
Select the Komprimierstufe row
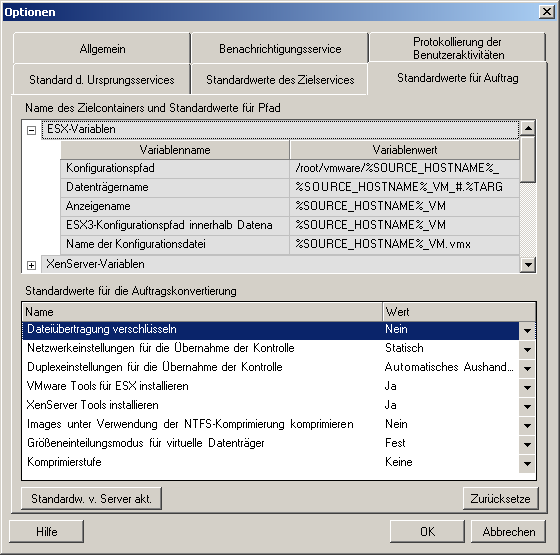tap(271, 462)
